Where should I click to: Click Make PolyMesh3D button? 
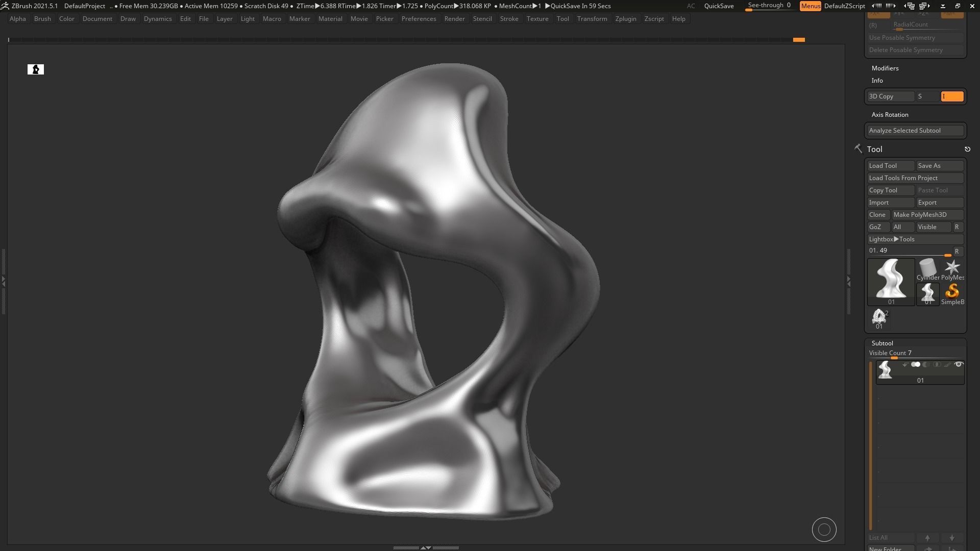(927, 215)
